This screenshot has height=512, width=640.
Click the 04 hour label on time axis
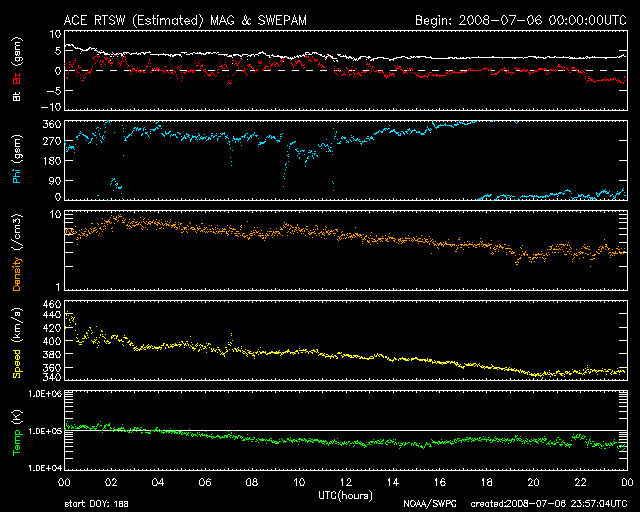tap(158, 482)
